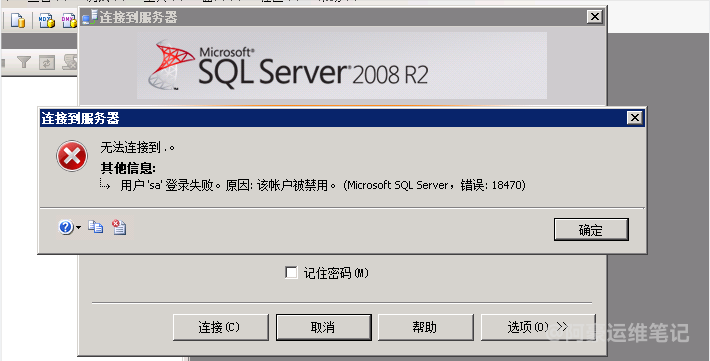Copy the error message text icon

point(96,227)
